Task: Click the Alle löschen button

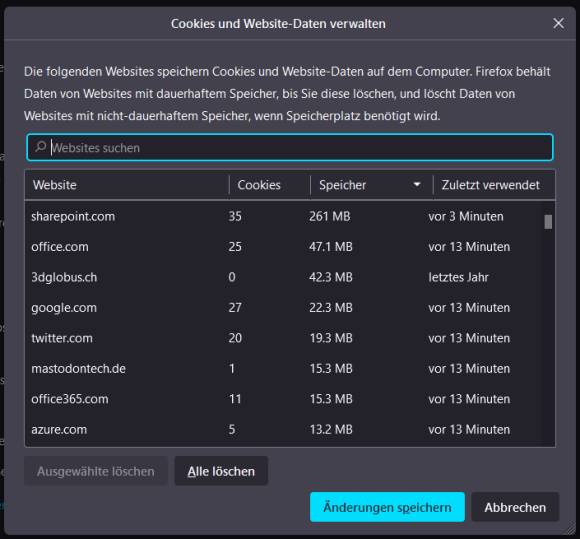Action: [221, 471]
